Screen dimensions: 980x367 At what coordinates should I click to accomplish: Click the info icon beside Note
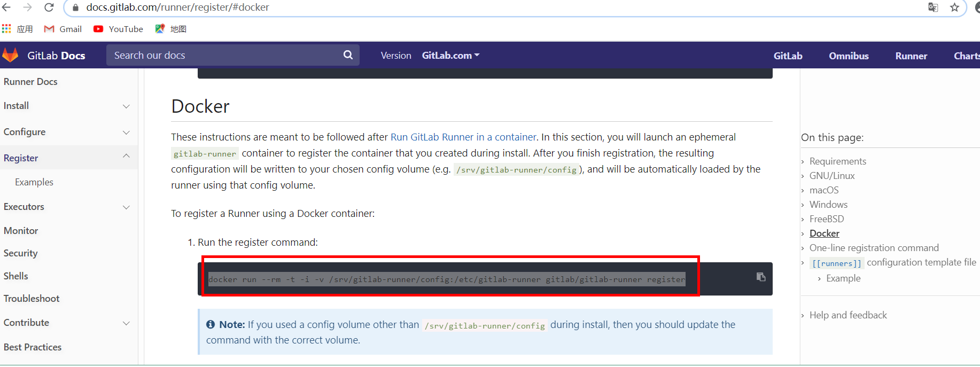click(211, 324)
